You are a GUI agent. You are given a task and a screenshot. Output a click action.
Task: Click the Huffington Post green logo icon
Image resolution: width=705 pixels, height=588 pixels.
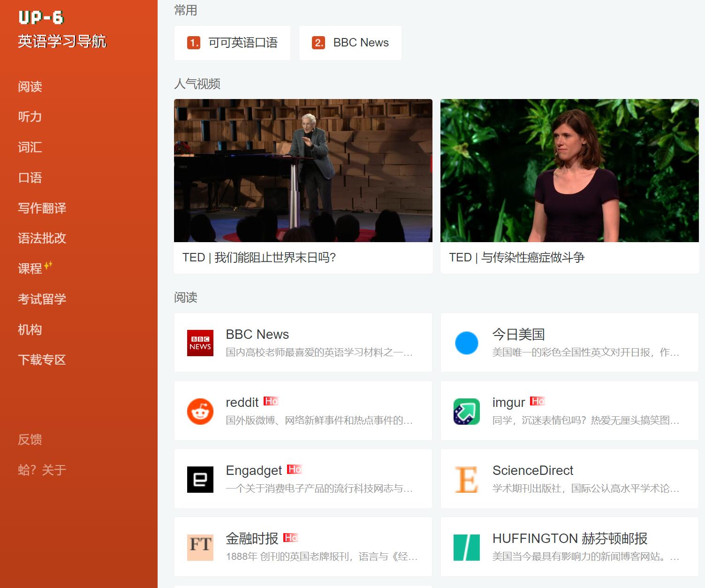pos(466,548)
